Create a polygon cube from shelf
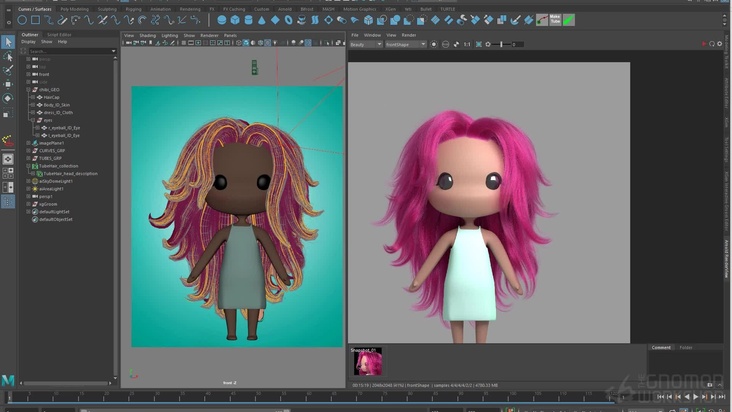 click(235, 20)
